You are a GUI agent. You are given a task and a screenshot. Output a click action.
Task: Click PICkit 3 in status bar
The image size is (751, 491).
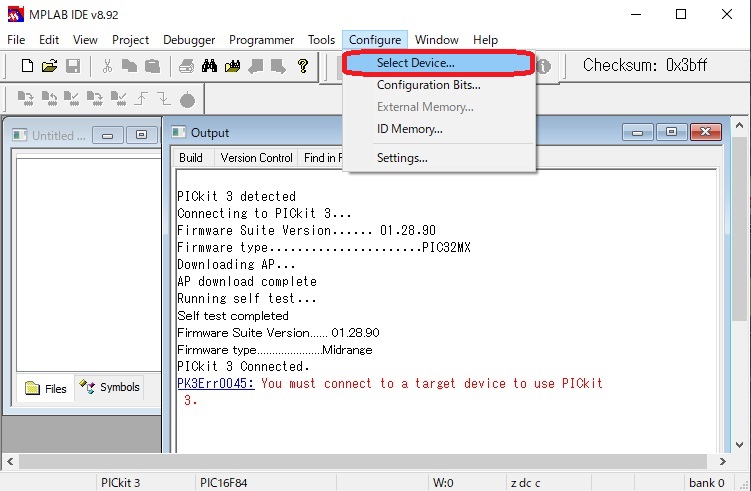click(121, 482)
